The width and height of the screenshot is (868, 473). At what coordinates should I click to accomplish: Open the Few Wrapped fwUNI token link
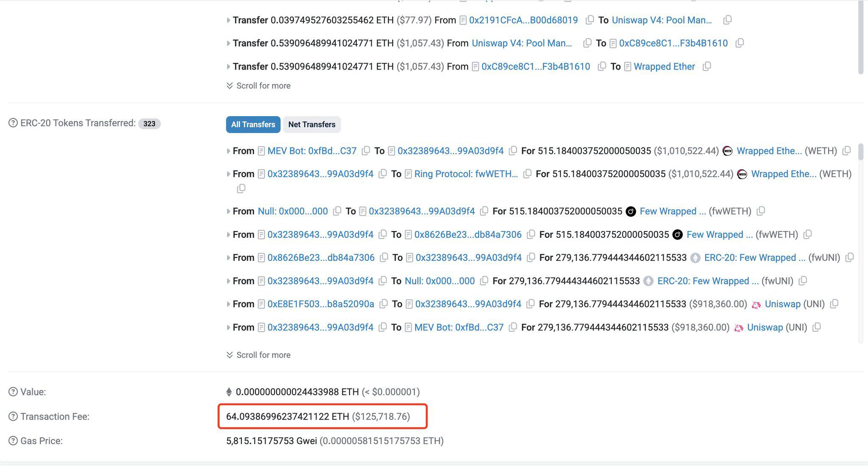[x=754, y=258]
